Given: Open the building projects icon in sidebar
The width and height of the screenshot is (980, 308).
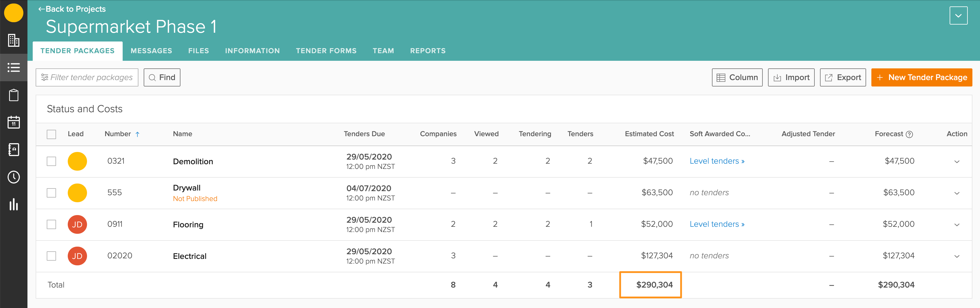Looking at the screenshot, I should [x=14, y=40].
